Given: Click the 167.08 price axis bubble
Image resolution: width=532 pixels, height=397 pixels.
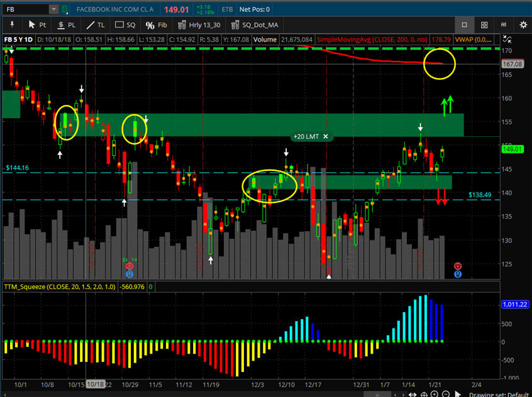Looking at the screenshot, I should (x=513, y=64).
